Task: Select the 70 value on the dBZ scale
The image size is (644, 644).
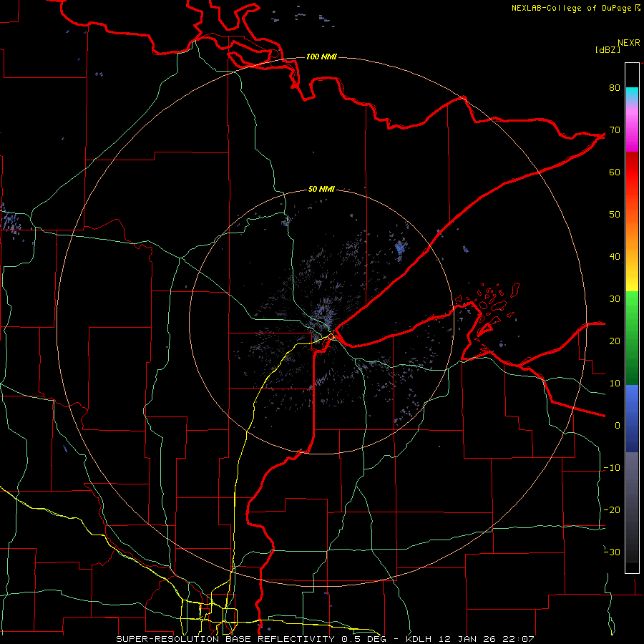Action: click(615, 130)
